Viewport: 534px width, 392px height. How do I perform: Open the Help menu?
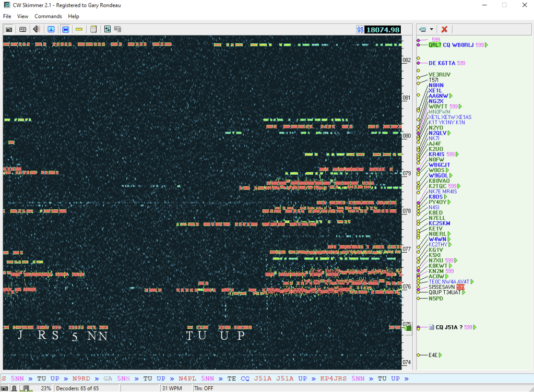point(74,16)
